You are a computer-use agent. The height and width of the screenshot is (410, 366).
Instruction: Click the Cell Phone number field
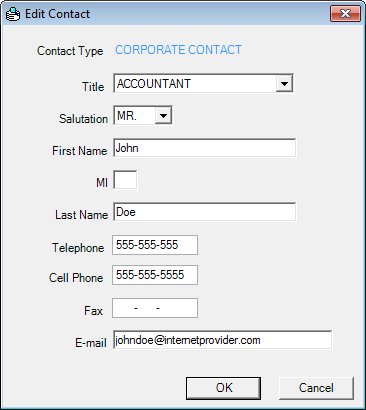(155, 275)
